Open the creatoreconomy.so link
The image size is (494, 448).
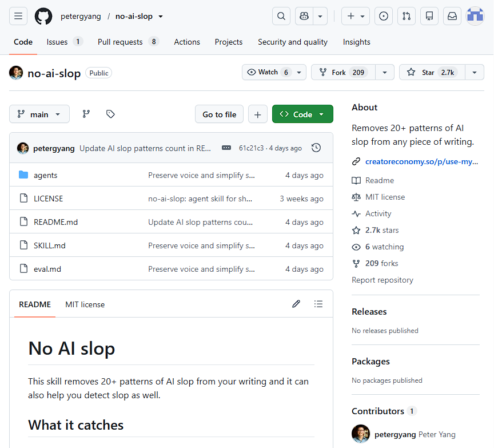pos(421,162)
